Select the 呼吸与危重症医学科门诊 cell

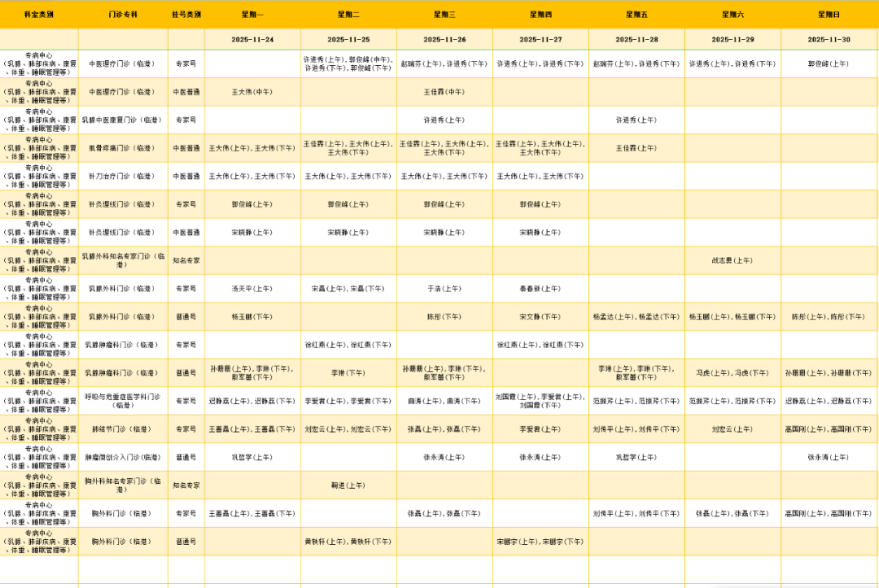[x=123, y=401]
